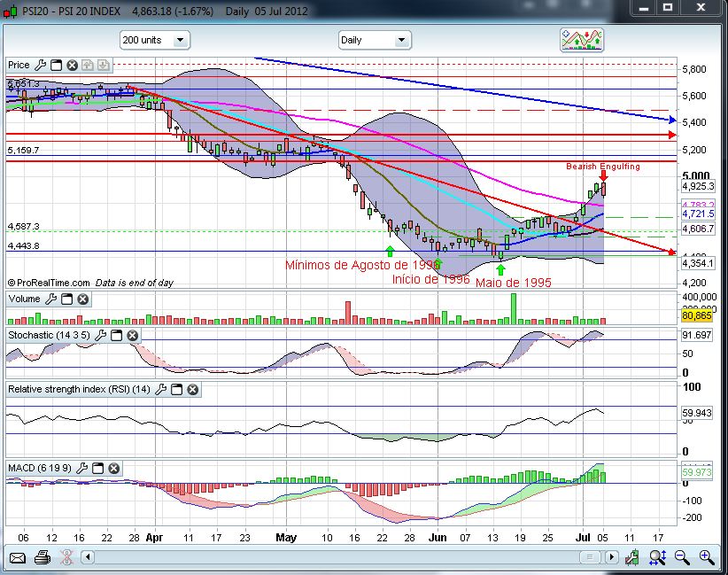Send chart by email envelope icon
Viewport: 728px width, 575px height.
[17, 557]
